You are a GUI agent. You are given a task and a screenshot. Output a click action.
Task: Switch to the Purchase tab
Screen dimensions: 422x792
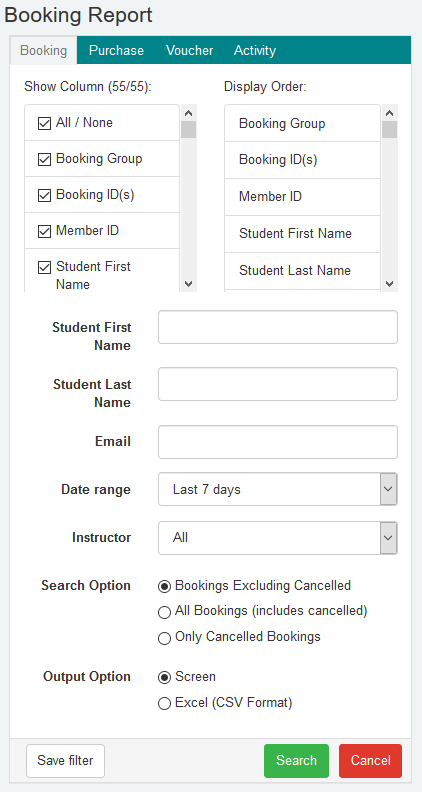[116, 51]
